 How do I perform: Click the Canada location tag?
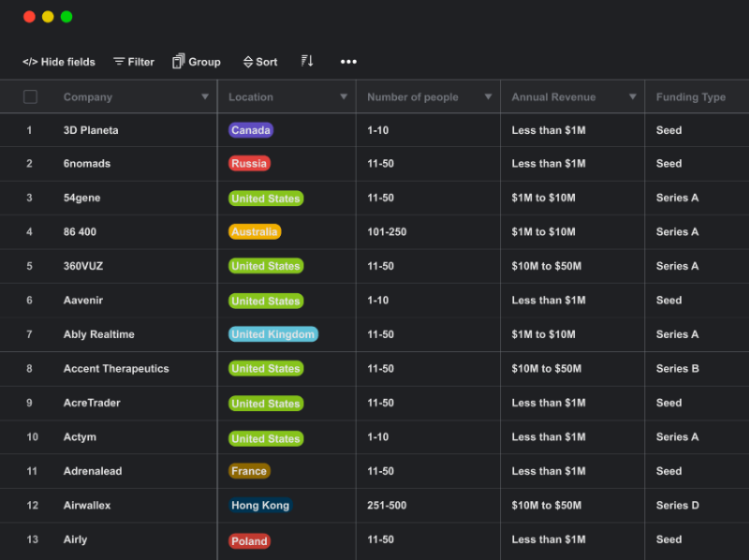[251, 130]
